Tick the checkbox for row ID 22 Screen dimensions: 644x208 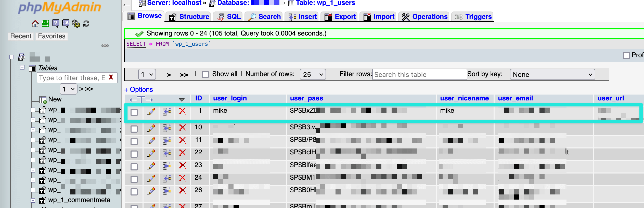(134, 154)
